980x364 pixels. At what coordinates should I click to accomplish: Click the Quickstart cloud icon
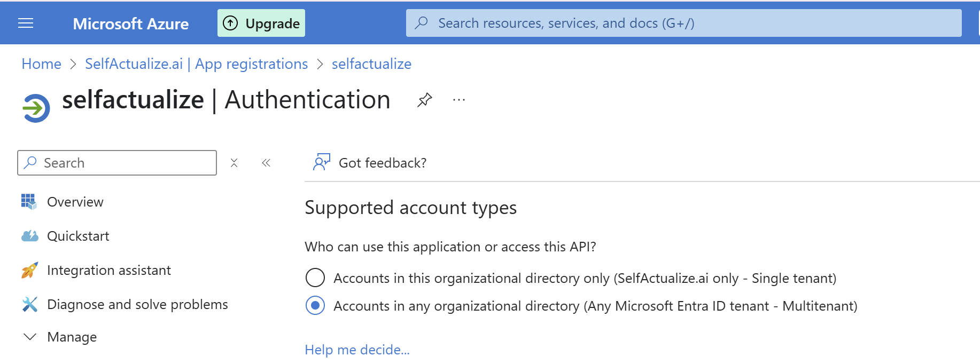[x=30, y=236]
